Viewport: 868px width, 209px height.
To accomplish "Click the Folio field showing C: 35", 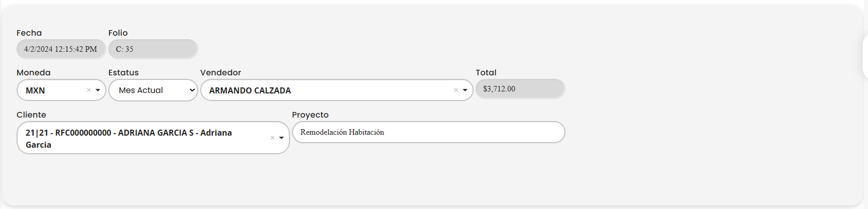I will pos(153,49).
